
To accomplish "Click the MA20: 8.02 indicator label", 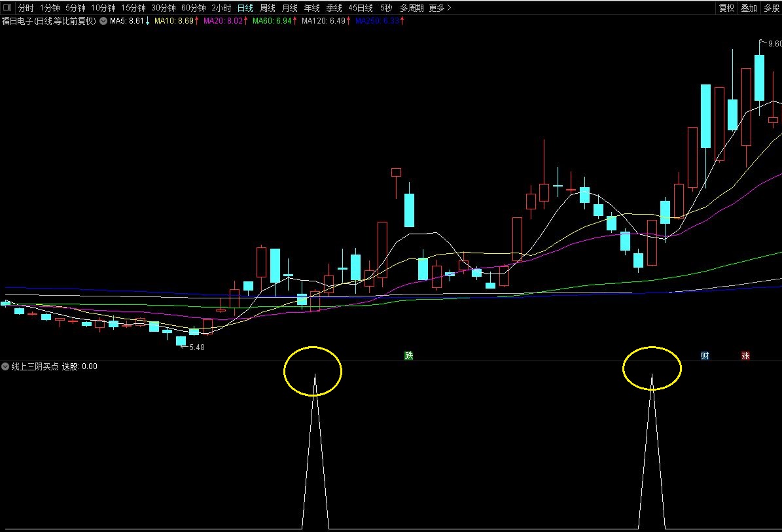I will click(x=223, y=21).
